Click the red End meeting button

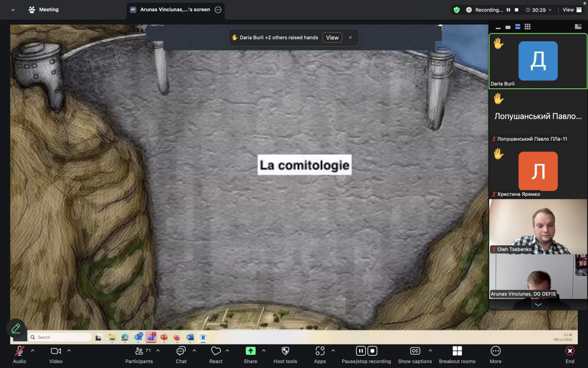pos(570,351)
